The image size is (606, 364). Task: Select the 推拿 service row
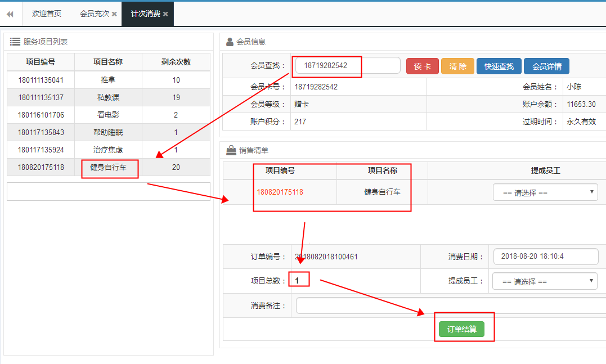pos(108,80)
